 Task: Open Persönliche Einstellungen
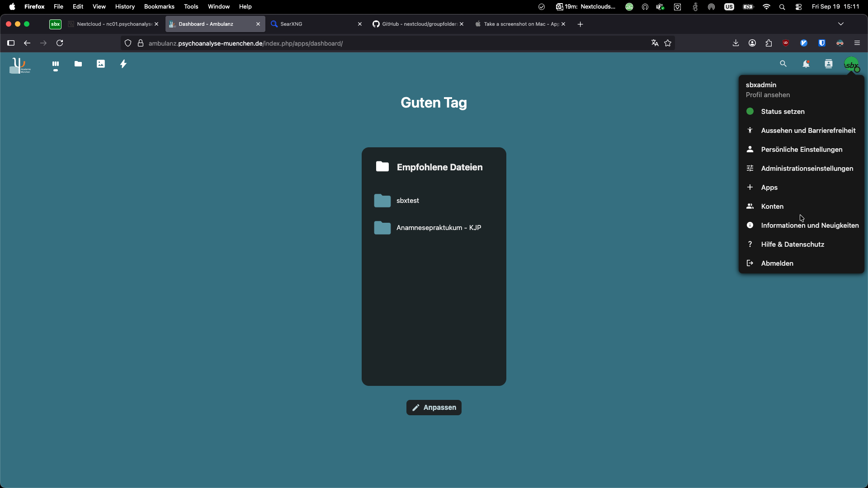point(802,150)
